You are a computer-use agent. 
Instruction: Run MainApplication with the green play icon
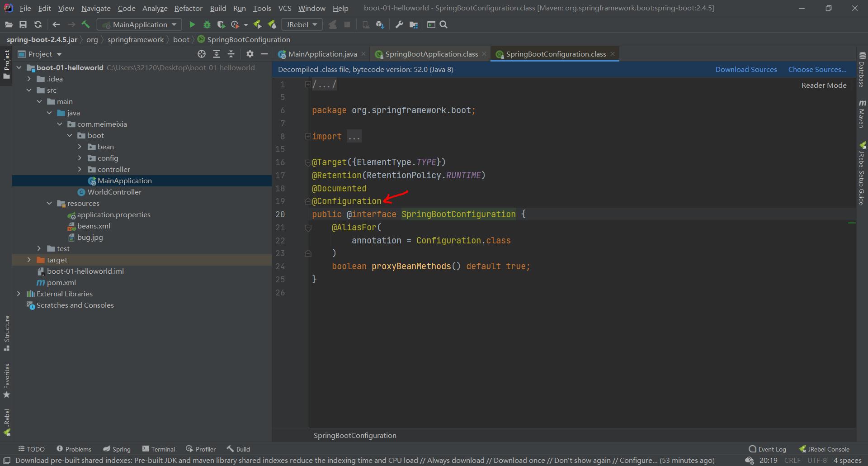coord(192,24)
